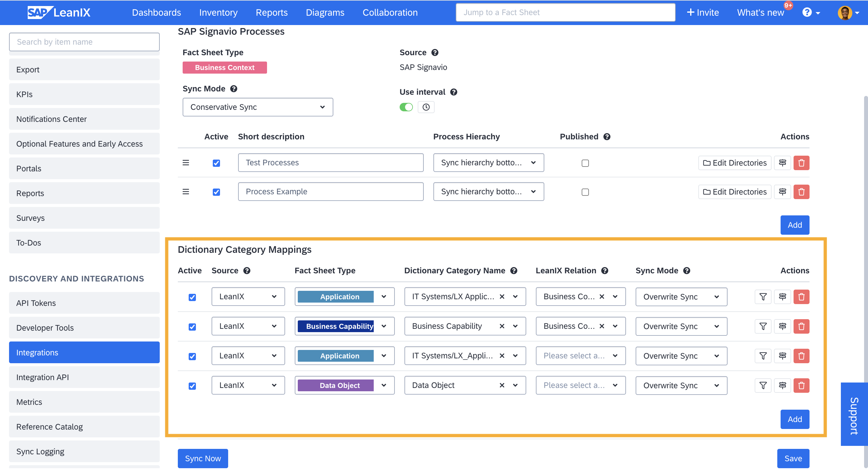The height and width of the screenshot is (470, 868).
Task: Open the Inventory menu
Action: (x=218, y=12)
